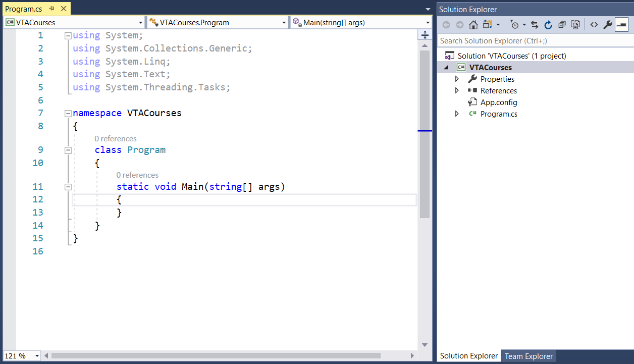Click the scroll down arrow in editor
The width and height of the screenshot is (634, 364).
pyautogui.click(x=425, y=345)
